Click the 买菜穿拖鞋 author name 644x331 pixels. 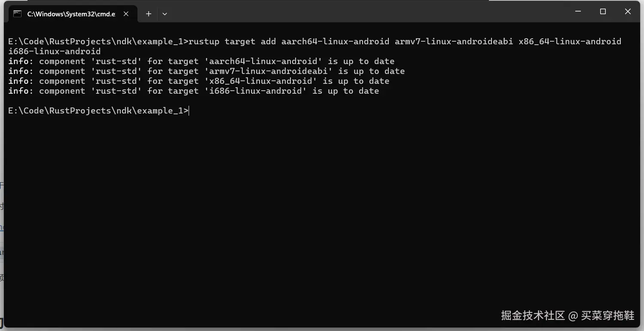pos(607,316)
